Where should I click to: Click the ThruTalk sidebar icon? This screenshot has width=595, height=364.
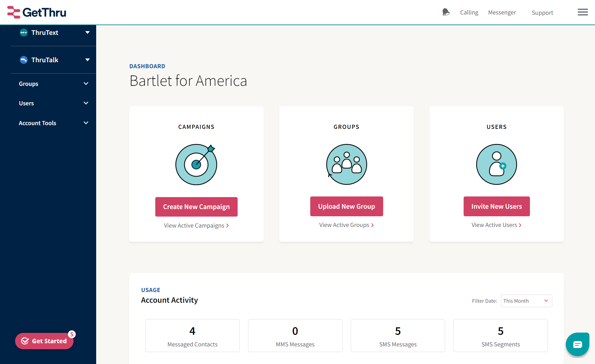point(24,60)
